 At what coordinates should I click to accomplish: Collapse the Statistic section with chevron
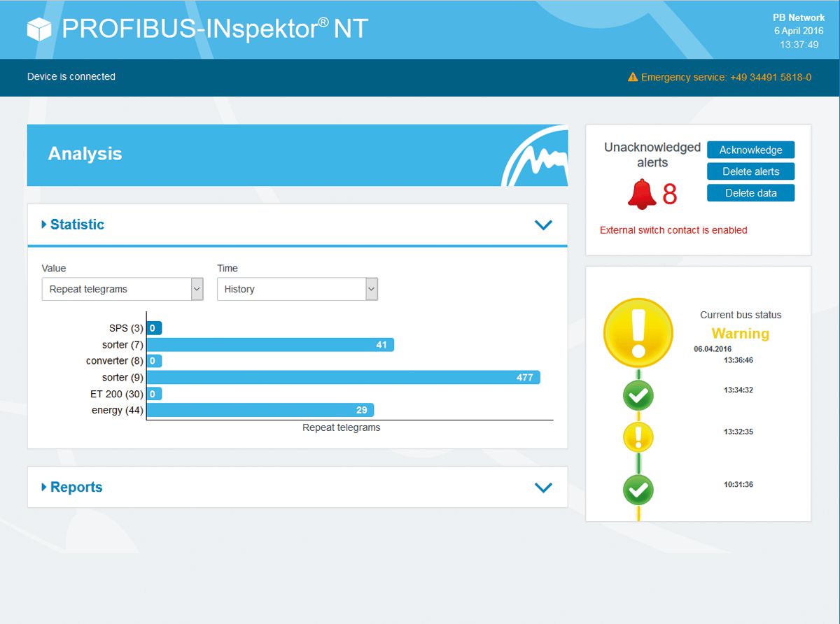pyautogui.click(x=543, y=225)
